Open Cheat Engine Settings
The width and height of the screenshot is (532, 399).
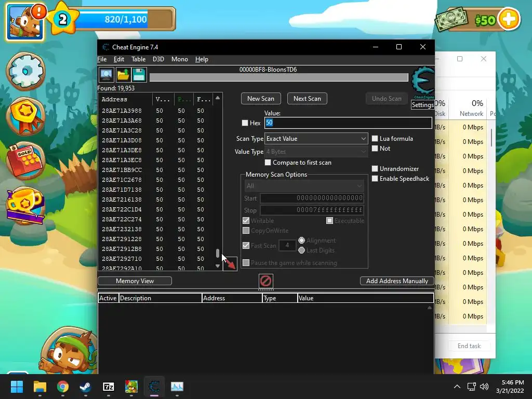tap(422, 105)
